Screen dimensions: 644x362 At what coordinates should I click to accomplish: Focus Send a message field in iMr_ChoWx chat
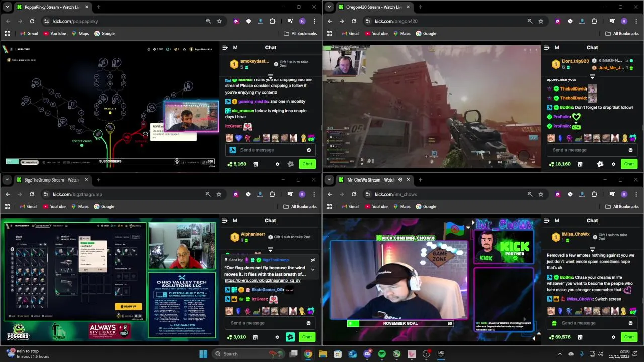coord(593,323)
